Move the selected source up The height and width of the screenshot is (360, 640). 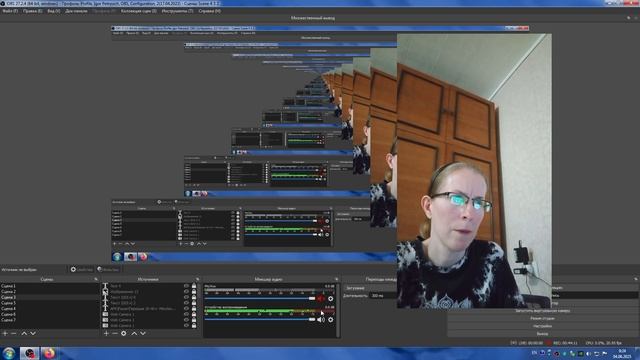tap(134, 333)
